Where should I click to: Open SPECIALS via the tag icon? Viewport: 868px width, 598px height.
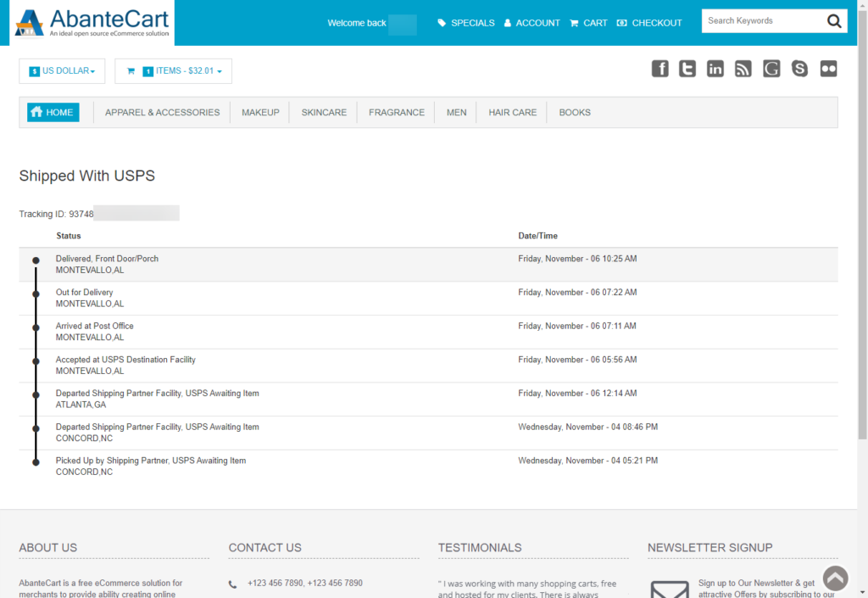(441, 23)
